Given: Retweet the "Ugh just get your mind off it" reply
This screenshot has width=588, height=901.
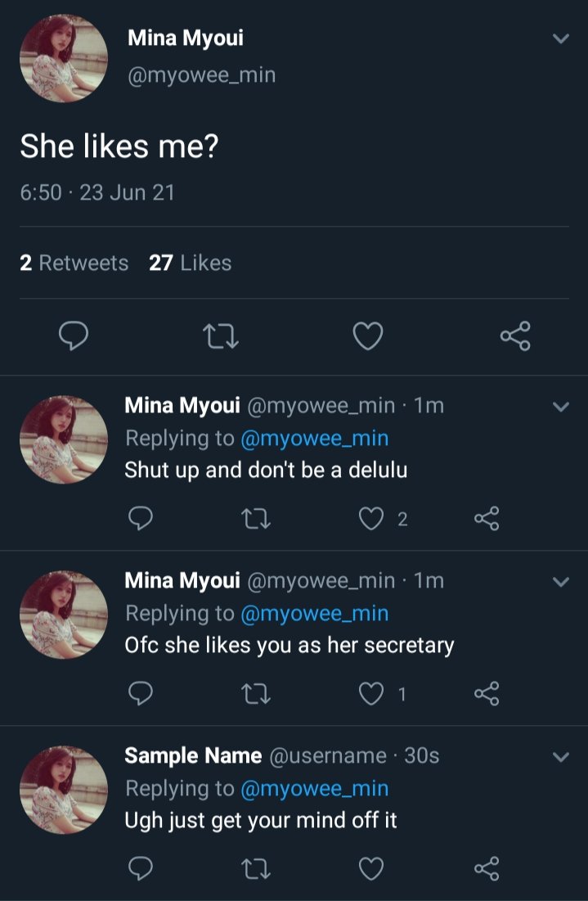Looking at the screenshot, I should click(255, 869).
